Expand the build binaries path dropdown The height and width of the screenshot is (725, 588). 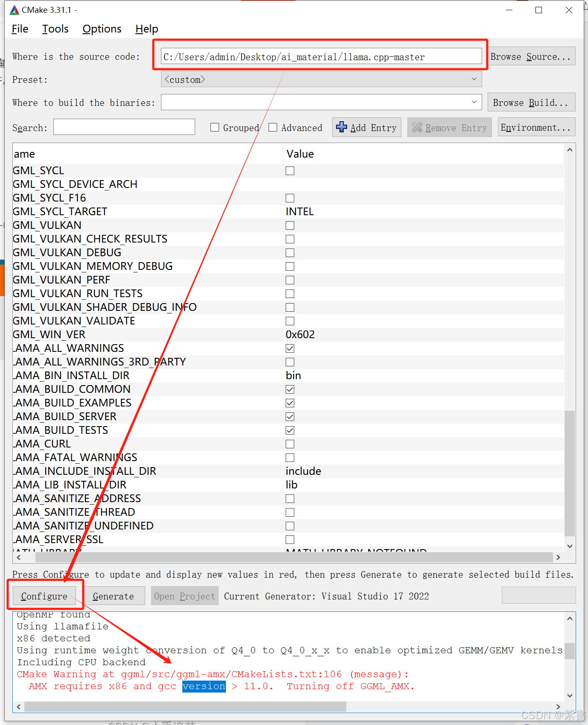pyautogui.click(x=474, y=102)
